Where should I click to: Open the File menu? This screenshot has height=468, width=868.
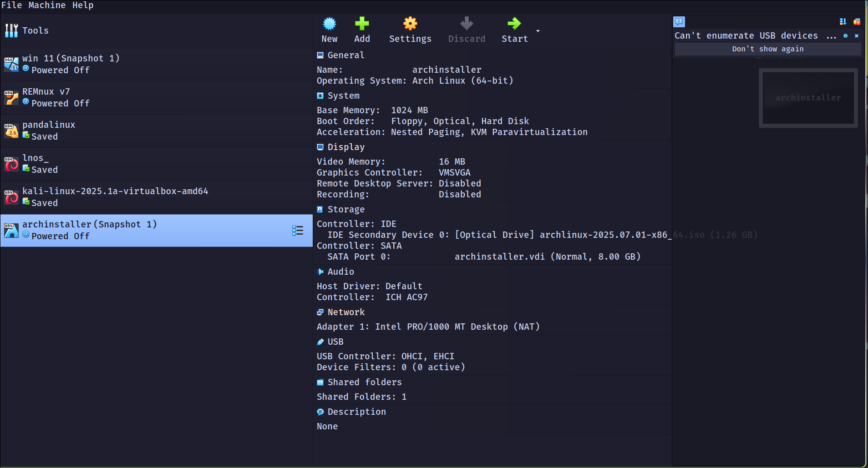coord(11,5)
